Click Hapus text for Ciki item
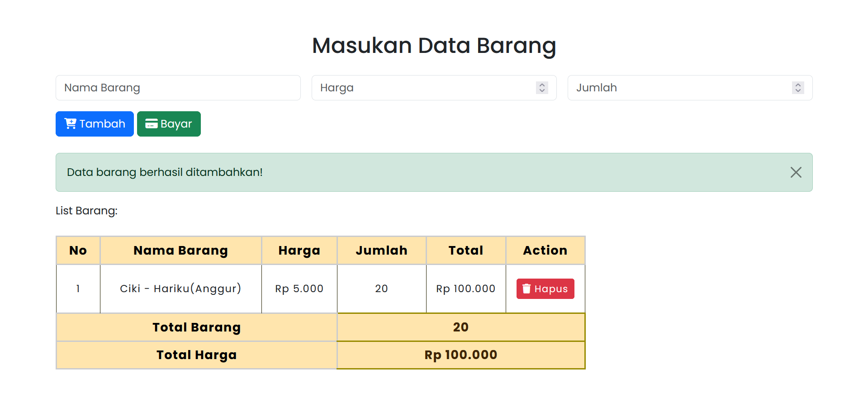Image resolution: width=868 pixels, height=393 pixels. coord(551,289)
